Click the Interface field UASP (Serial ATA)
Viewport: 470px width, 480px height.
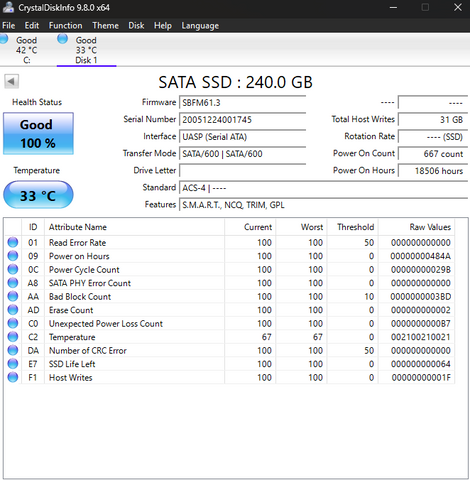click(x=242, y=136)
